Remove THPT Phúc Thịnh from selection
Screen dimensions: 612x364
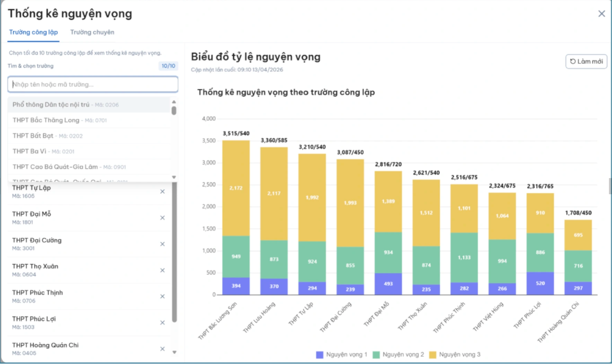[x=162, y=297]
